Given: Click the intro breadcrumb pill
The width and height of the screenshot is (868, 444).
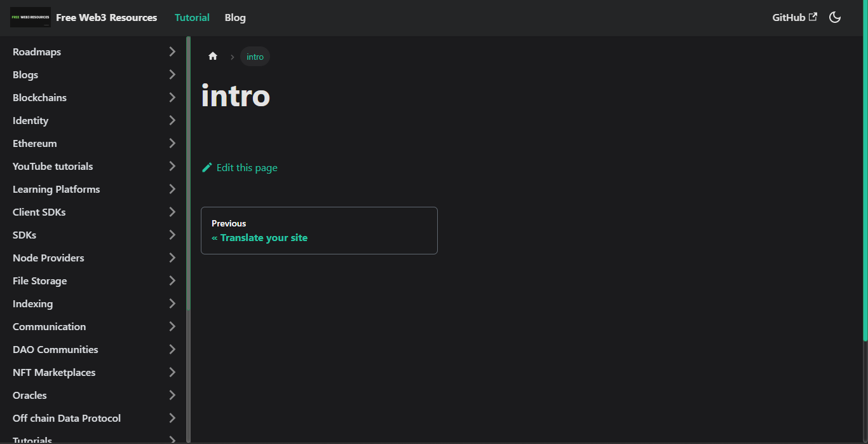Looking at the screenshot, I should (255, 57).
